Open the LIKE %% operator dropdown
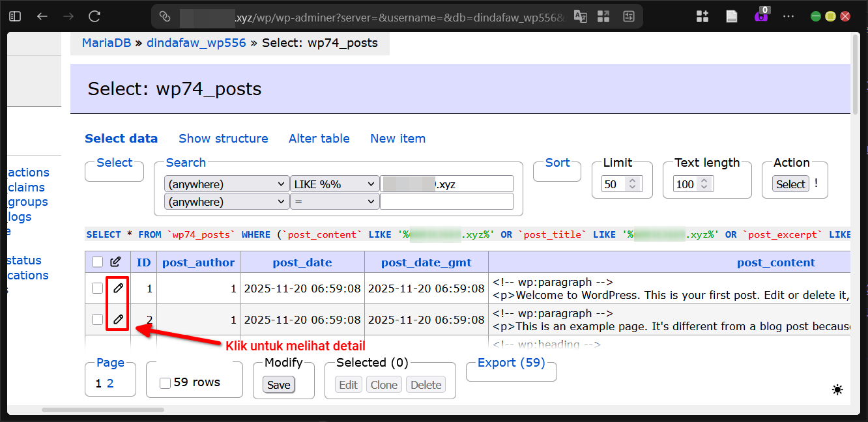The image size is (868, 422). click(334, 184)
